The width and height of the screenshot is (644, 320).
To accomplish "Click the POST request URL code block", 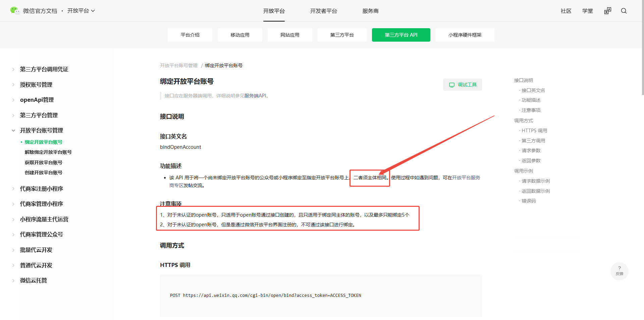I will click(321, 295).
